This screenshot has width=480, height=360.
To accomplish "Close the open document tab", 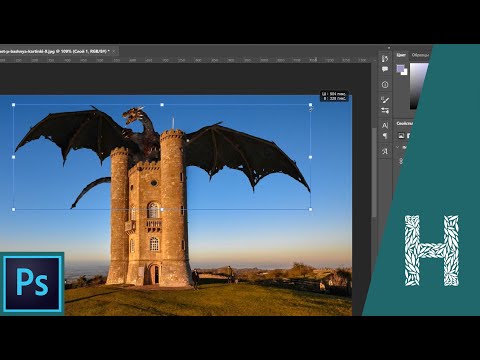I will tap(114, 51).
